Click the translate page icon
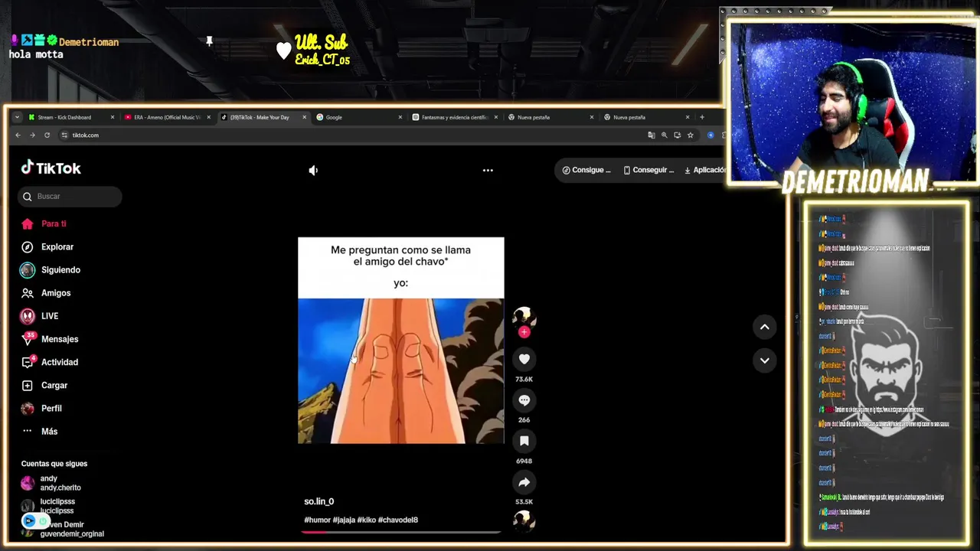Viewport: 980px width, 551px height. [x=652, y=135]
